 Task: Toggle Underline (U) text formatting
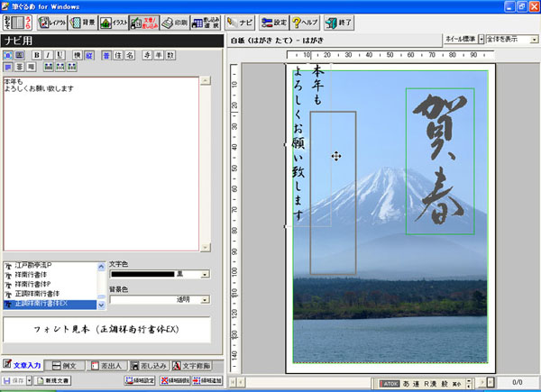coord(60,55)
